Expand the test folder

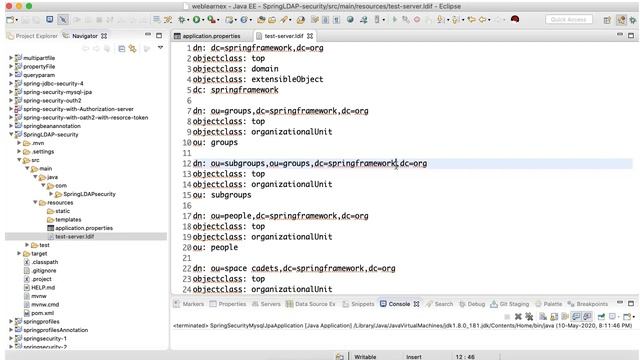coord(27,245)
